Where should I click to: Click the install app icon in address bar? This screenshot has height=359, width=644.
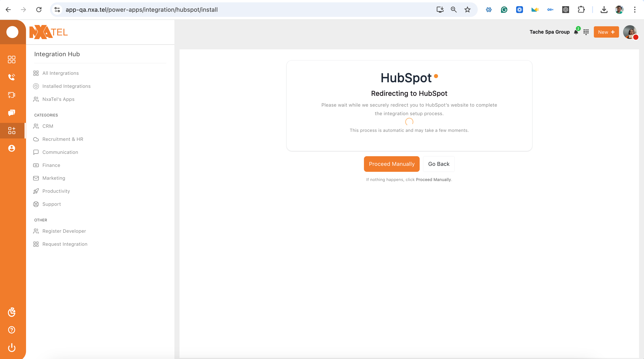tap(440, 10)
